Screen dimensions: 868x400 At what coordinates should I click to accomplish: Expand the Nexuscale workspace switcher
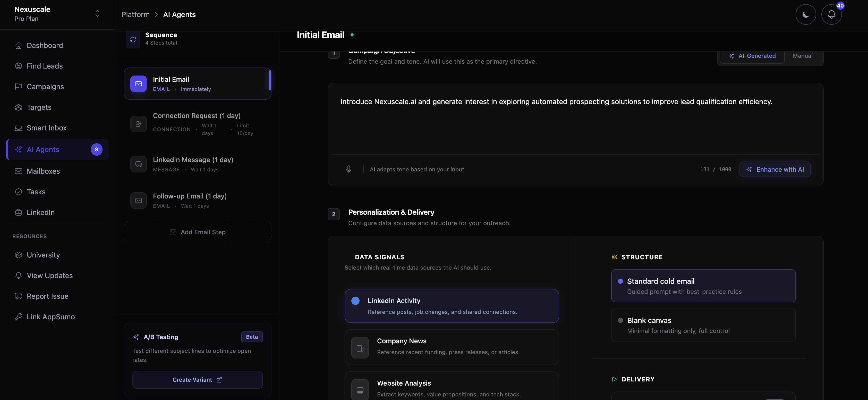[97, 13]
